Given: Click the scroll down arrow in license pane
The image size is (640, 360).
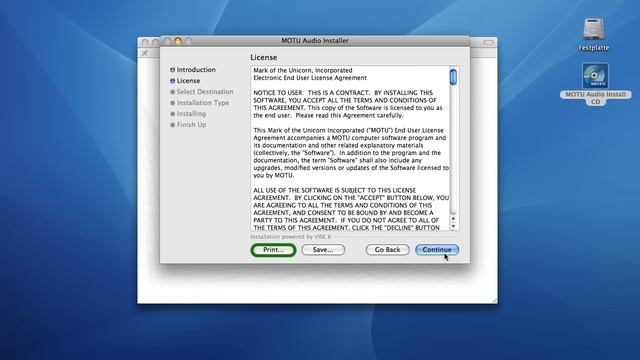Looking at the screenshot, I should pos(453,226).
